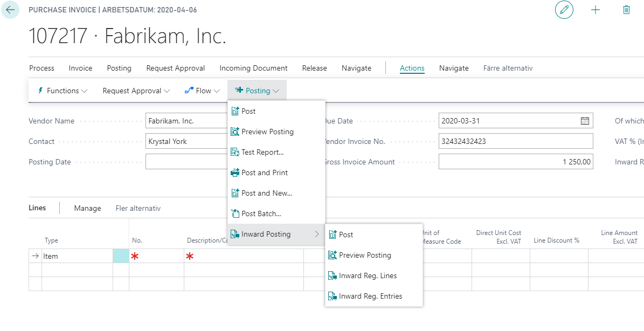Viewport: 644px width, 331px height.
Task: Expand the Inward Posting submenu arrow
Action: click(x=317, y=234)
